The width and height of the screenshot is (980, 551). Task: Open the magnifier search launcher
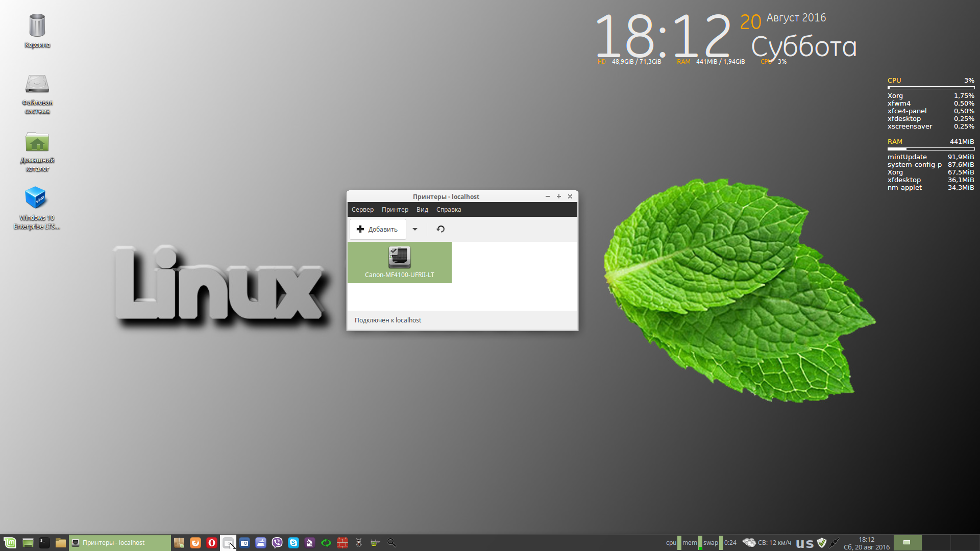[391, 543]
